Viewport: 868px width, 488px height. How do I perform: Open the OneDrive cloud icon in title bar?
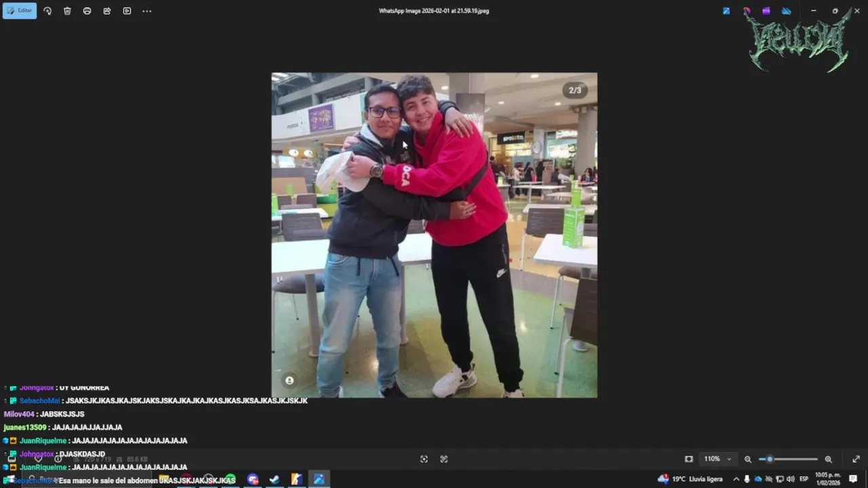[787, 11]
